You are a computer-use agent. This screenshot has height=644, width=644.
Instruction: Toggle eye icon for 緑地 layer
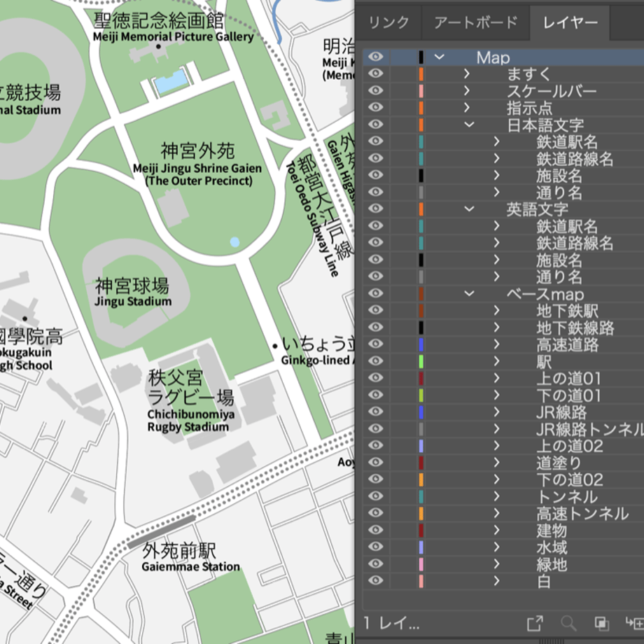375,563
